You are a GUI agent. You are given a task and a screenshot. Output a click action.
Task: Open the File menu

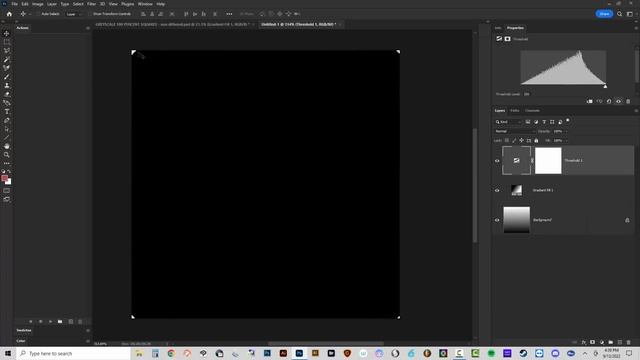point(14,4)
